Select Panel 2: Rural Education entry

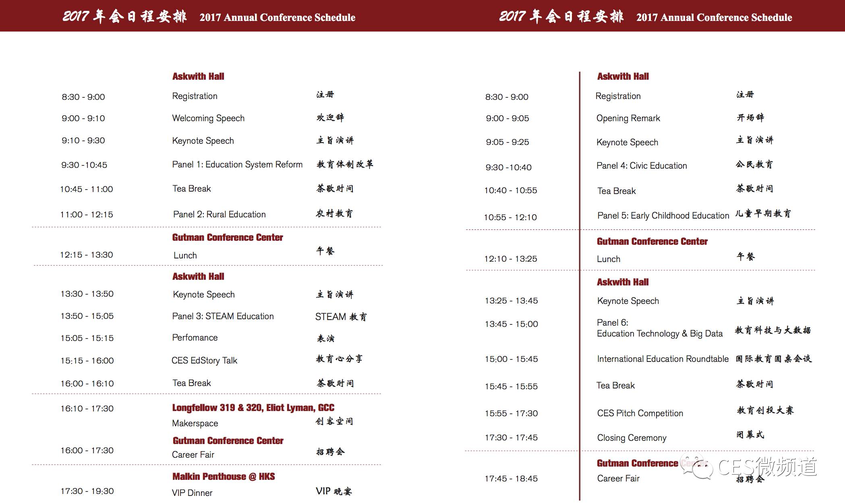(x=219, y=215)
